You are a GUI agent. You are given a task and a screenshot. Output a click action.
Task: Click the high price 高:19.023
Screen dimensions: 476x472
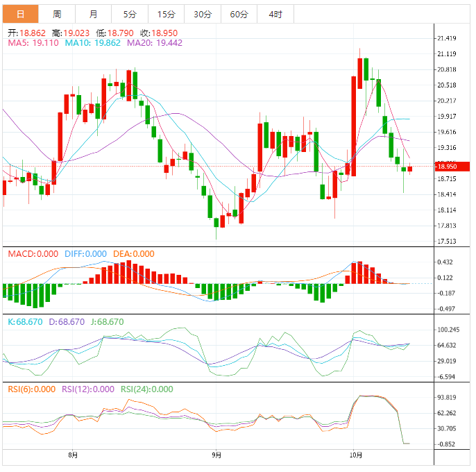coord(71,33)
